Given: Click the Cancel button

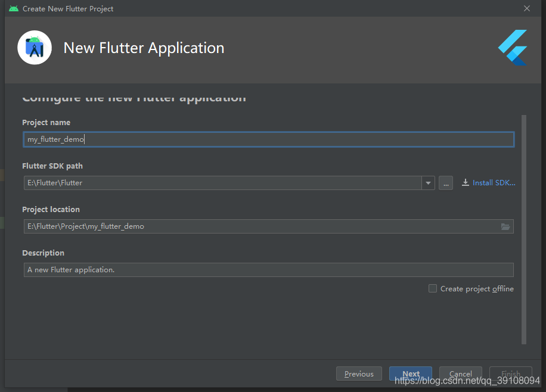Looking at the screenshot, I should 460,374.
